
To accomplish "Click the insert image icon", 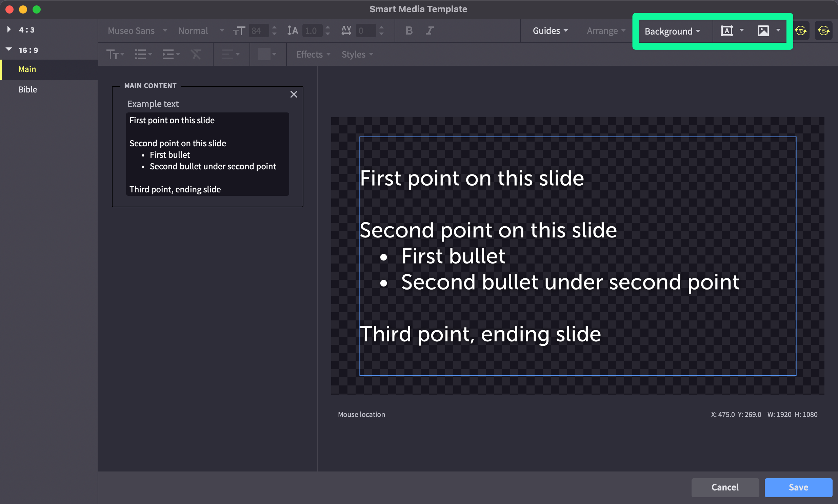I will click(x=763, y=31).
